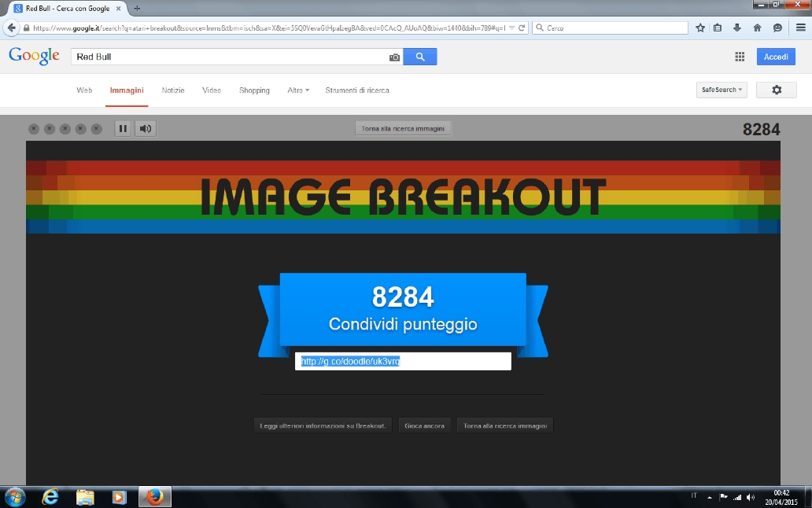The height and width of the screenshot is (508, 812).
Task: Pause the Breakout game
Action: click(x=123, y=128)
